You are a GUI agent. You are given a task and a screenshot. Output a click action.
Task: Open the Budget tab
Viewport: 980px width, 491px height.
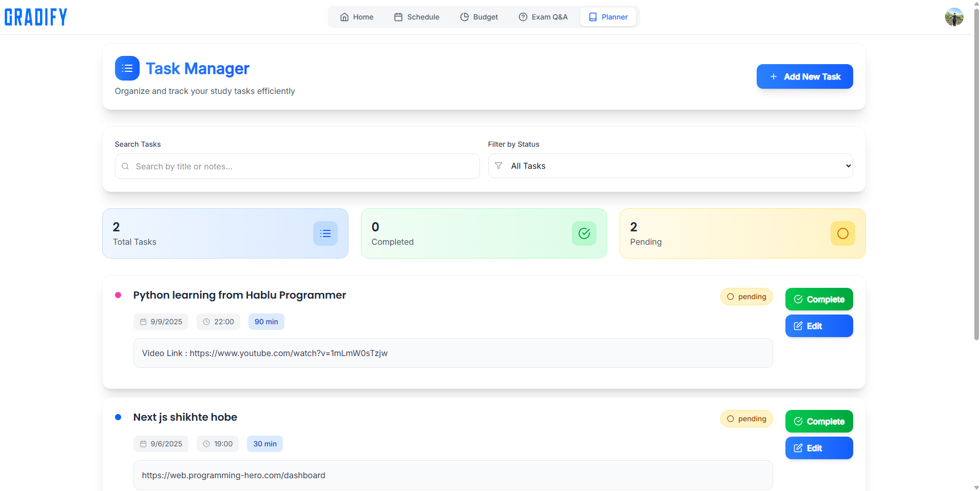tap(479, 17)
